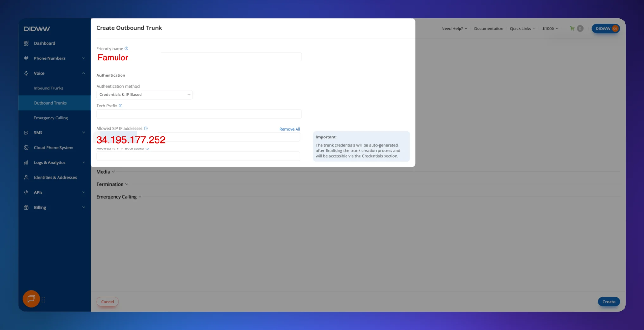Show Friendly name help tooltip

126,48
